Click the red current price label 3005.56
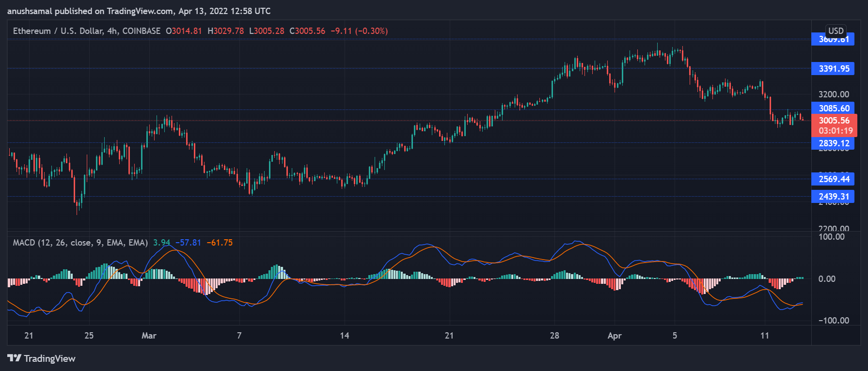This screenshot has height=371, width=868. [x=834, y=121]
